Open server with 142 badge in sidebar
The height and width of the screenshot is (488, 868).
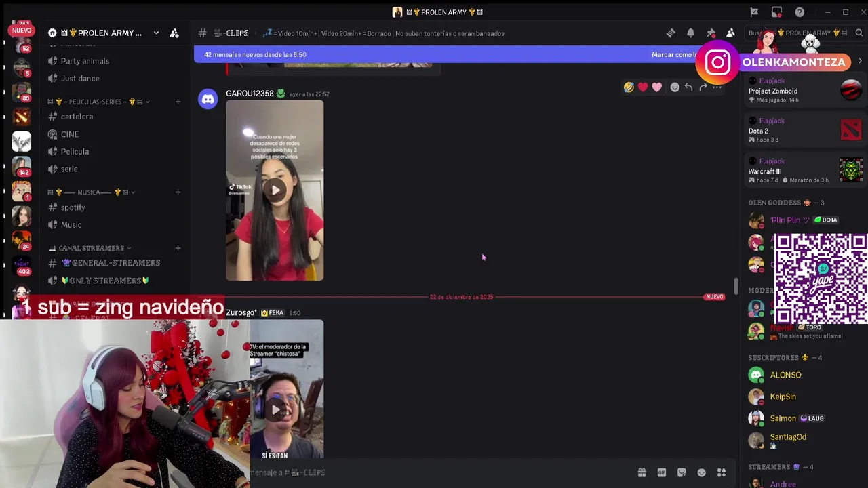[21, 166]
